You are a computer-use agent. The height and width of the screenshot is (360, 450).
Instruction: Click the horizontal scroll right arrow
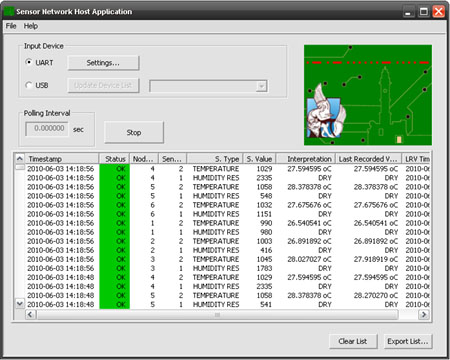click(x=424, y=314)
